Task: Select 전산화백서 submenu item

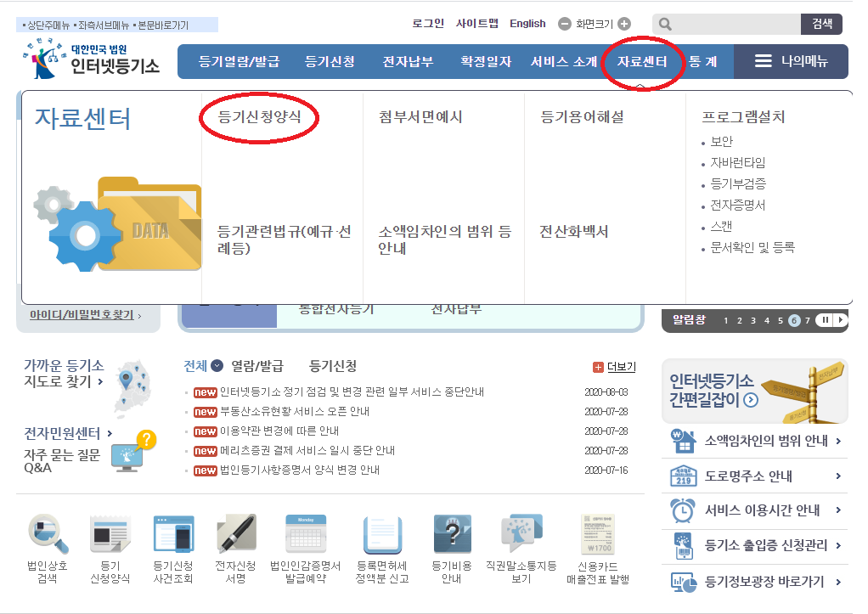Action: (574, 232)
